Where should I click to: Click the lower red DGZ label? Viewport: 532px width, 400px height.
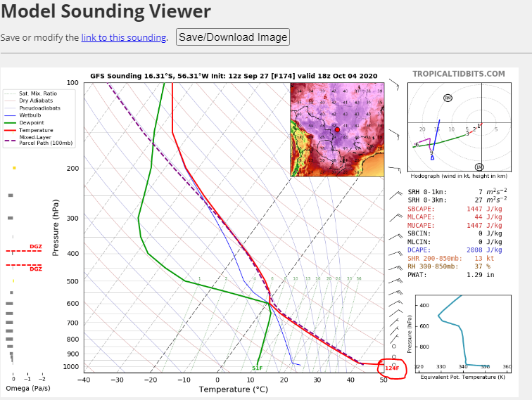click(x=35, y=269)
